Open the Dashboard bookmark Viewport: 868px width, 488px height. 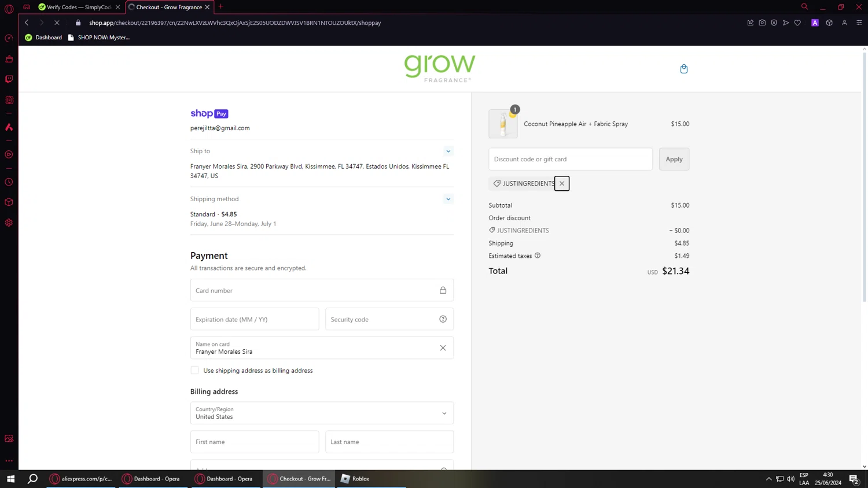click(43, 38)
